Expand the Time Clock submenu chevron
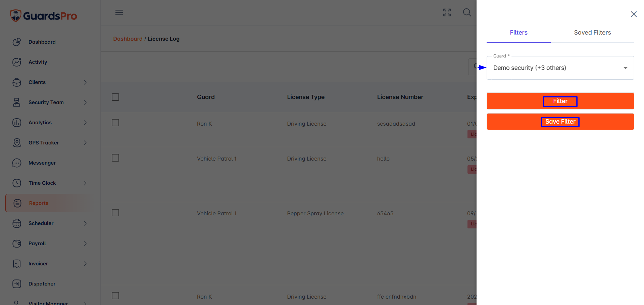 85,183
